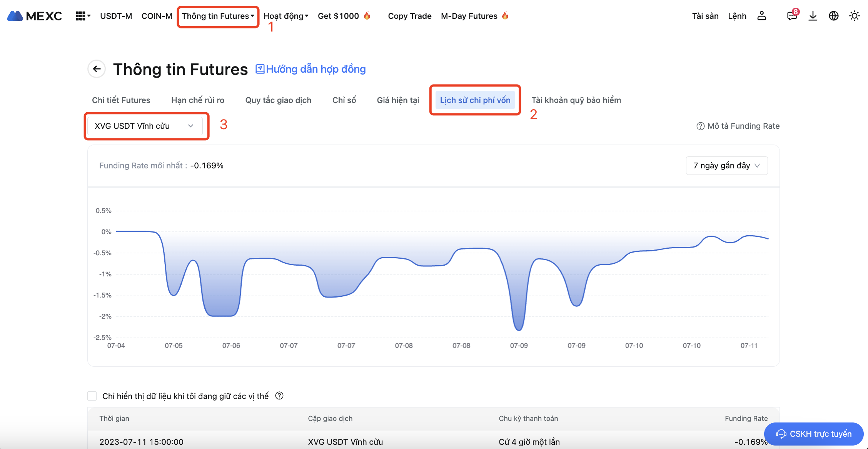Open the 7 ngày gần đây dropdown
This screenshot has width=868, height=449.
pyautogui.click(x=726, y=166)
